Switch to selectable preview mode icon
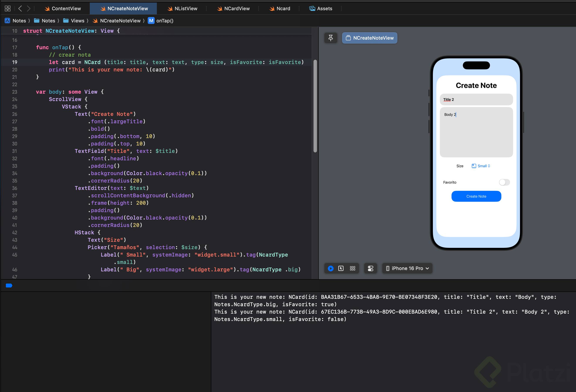This screenshot has height=392, width=576. [341, 268]
